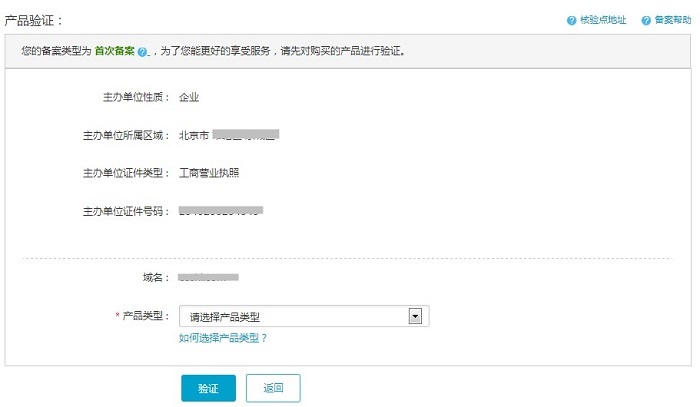Click the 产品验证 page heading

pos(34,20)
